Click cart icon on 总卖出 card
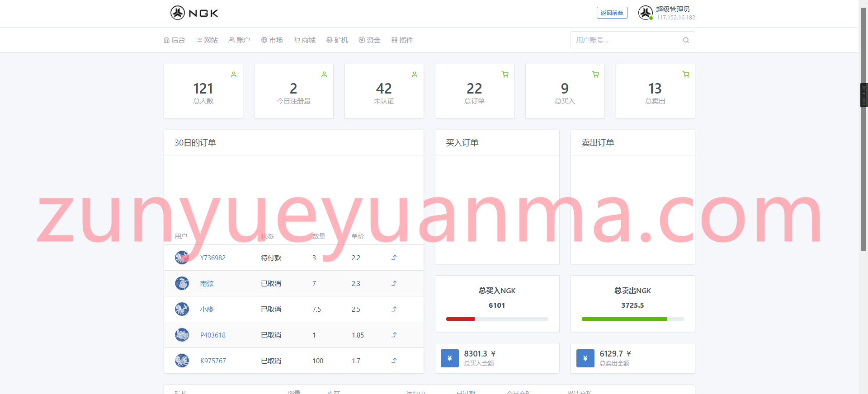The image size is (868, 394). (x=686, y=75)
